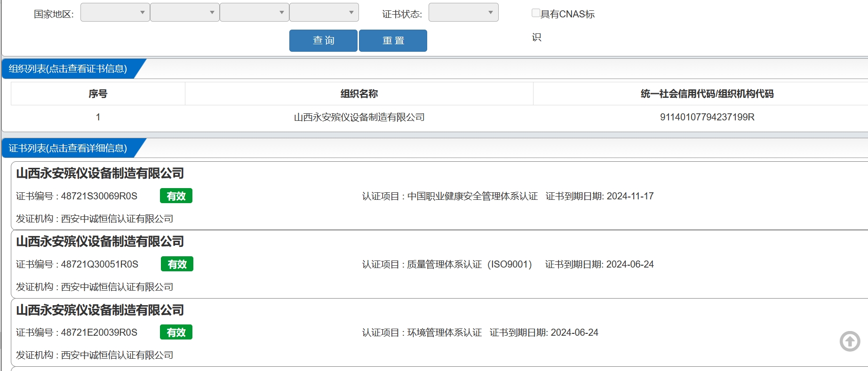Viewport: 868px width, 371px height.
Task: Click issuing body under certificate 48721S30069R0S
Action: (95, 219)
